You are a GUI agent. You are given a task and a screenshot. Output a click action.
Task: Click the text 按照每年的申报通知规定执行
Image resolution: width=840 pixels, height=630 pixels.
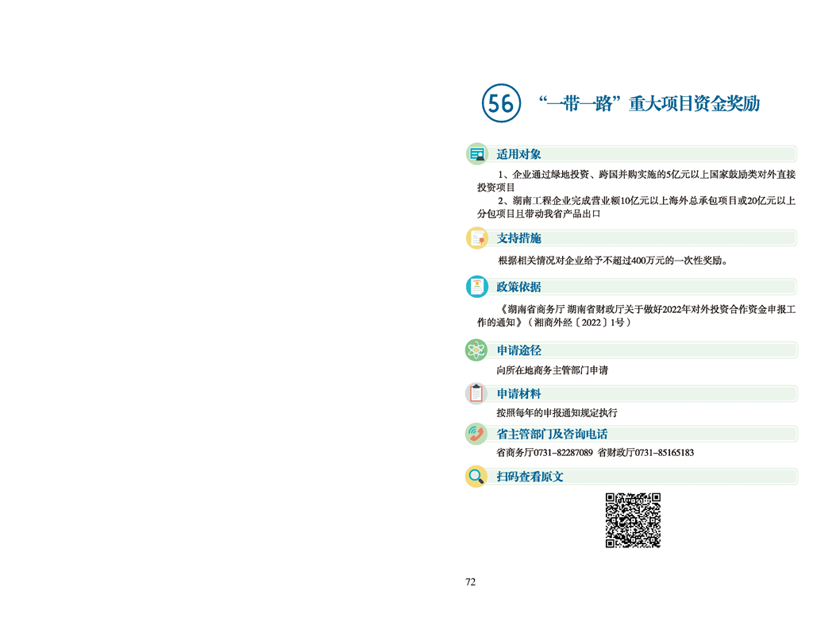(x=557, y=412)
